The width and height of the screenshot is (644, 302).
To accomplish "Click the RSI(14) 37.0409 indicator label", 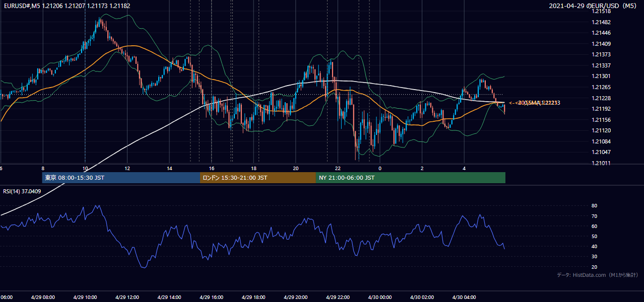I will (22, 191).
